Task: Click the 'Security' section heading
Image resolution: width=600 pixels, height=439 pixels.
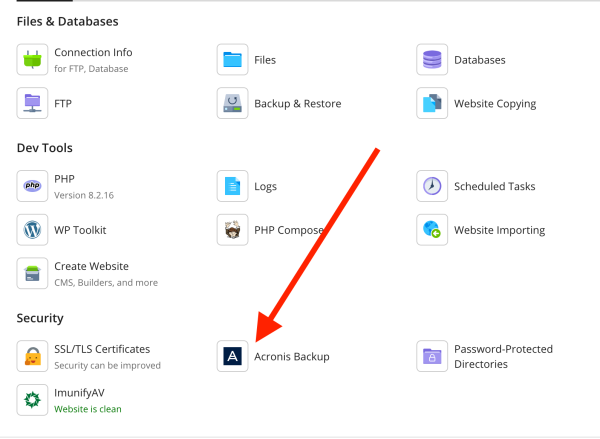Action: coord(40,318)
